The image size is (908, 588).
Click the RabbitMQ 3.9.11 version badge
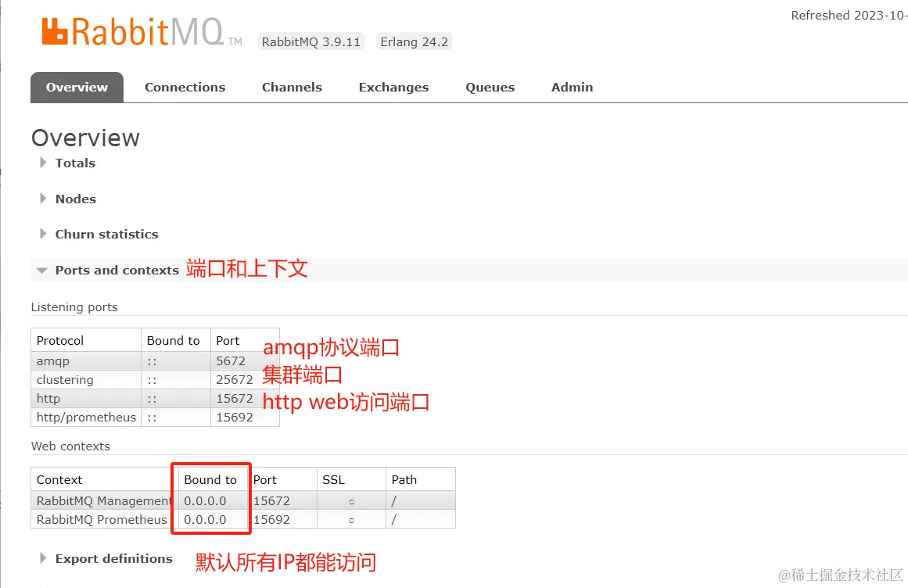coord(311,41)
